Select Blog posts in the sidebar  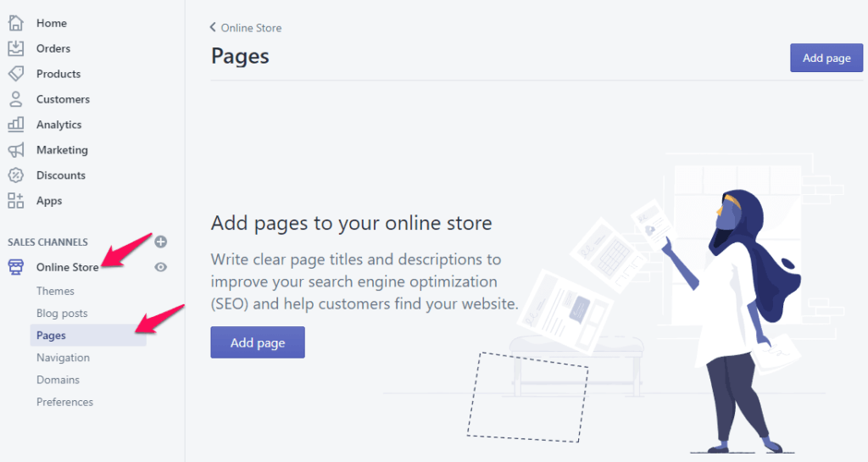point(62,314)
